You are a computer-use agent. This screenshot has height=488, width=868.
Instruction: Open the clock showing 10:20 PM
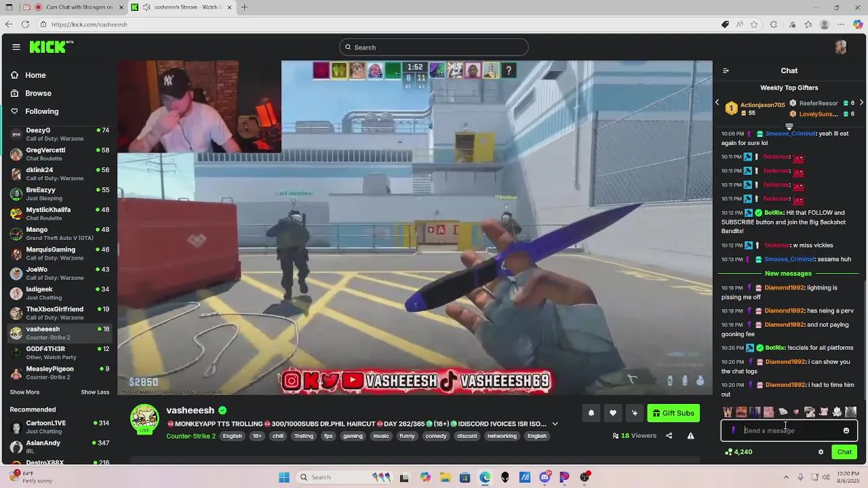pyautogui.click(x=847, y=477)
